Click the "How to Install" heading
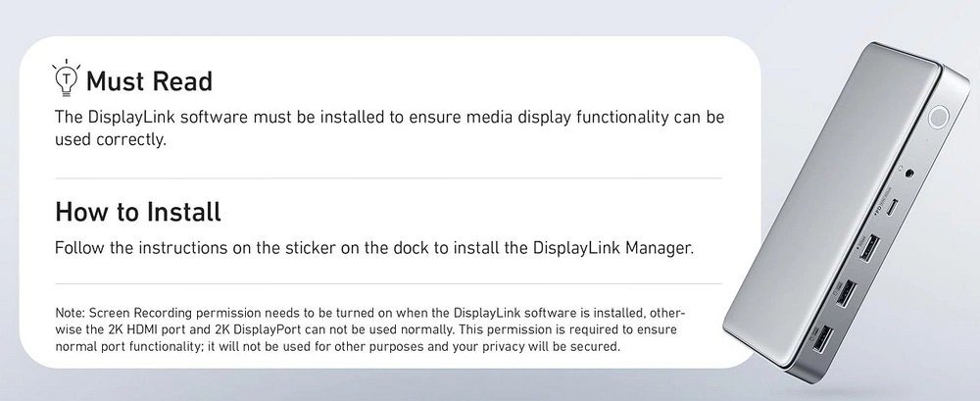980x401 pixels. click(x=138, y=211)
